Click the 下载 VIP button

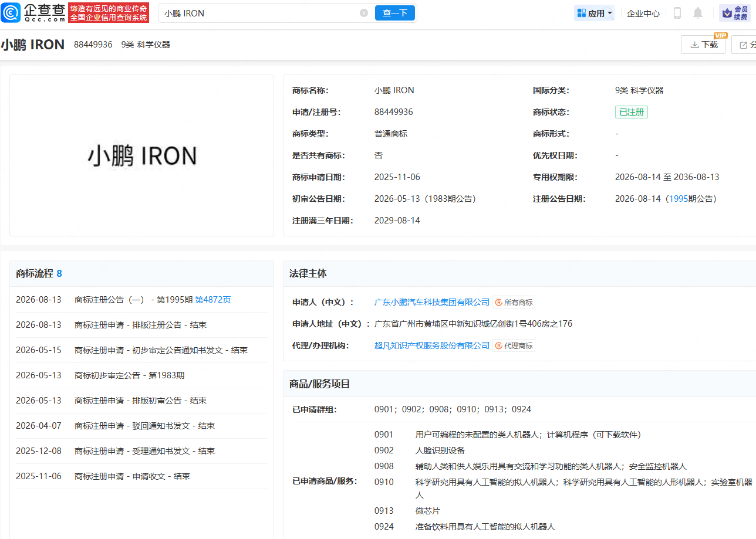[x=703, y=45]
